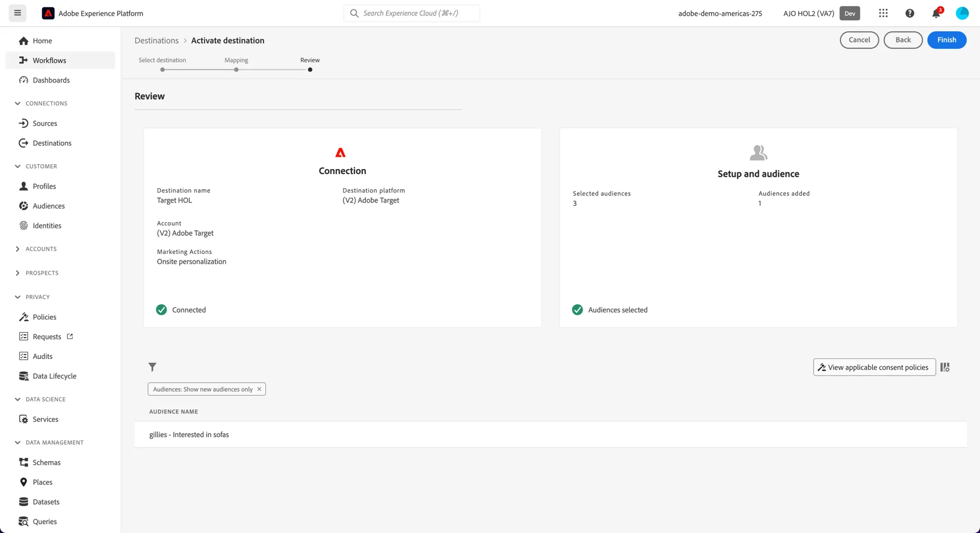
Task: Open the help question mark icon
Action: [909, 13]
